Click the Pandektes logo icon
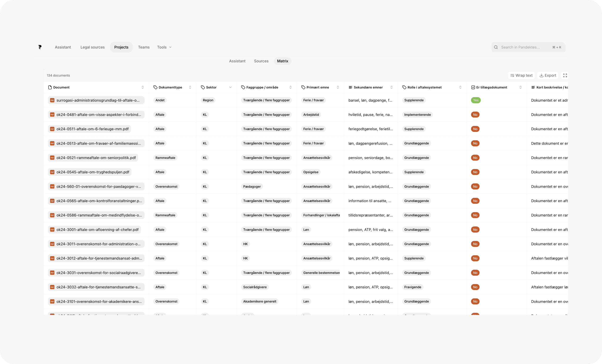Viewport: 602px width, 364px height. pyautogui.click(x=40, y=47)
